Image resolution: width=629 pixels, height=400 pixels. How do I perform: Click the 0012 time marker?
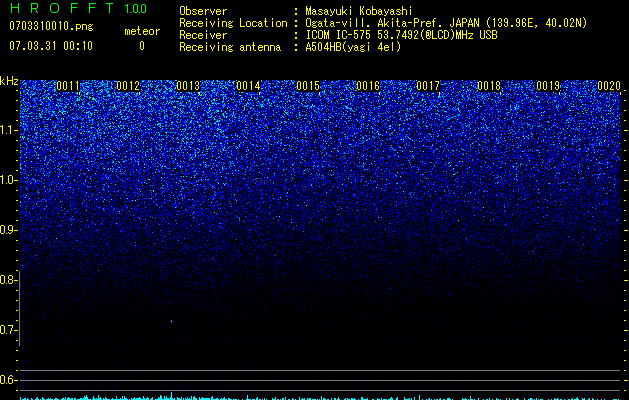tap(128, 86)
